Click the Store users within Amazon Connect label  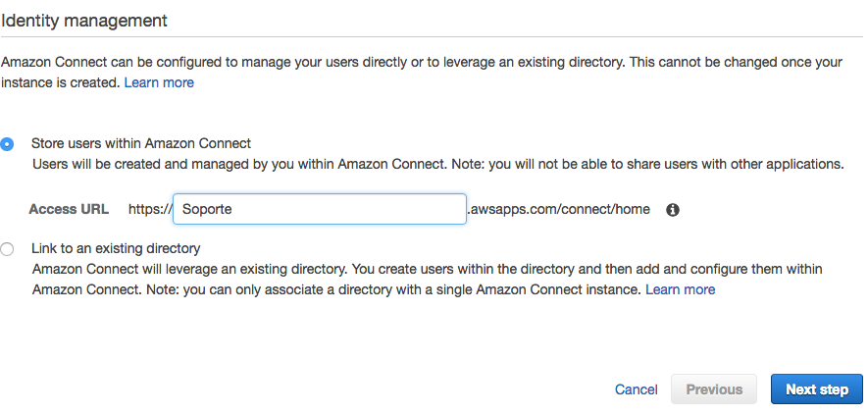click(141, 143)
